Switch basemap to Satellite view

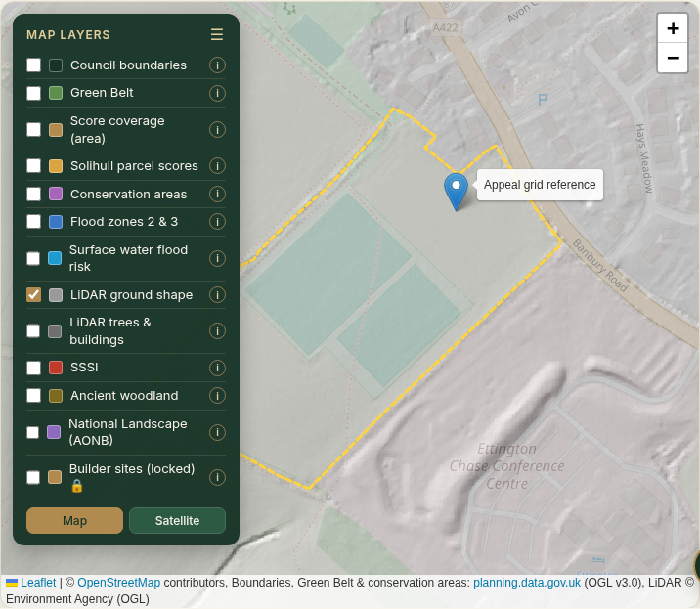[177, 521]
